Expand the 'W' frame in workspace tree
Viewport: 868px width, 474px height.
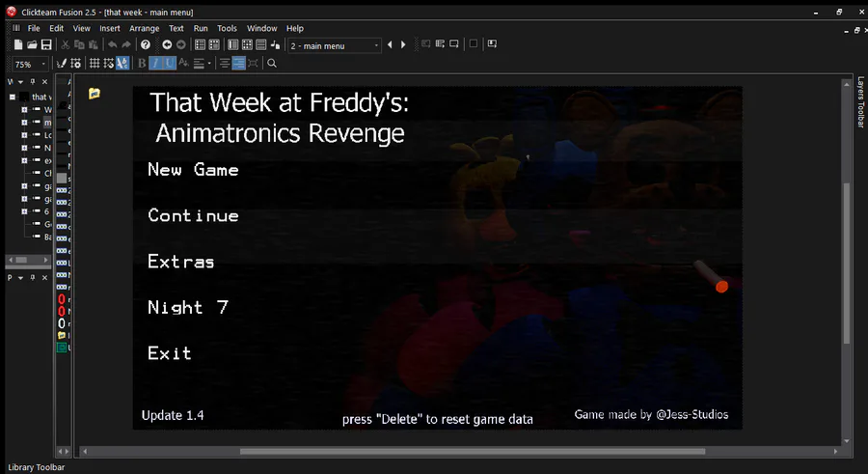tap(24, 110)
